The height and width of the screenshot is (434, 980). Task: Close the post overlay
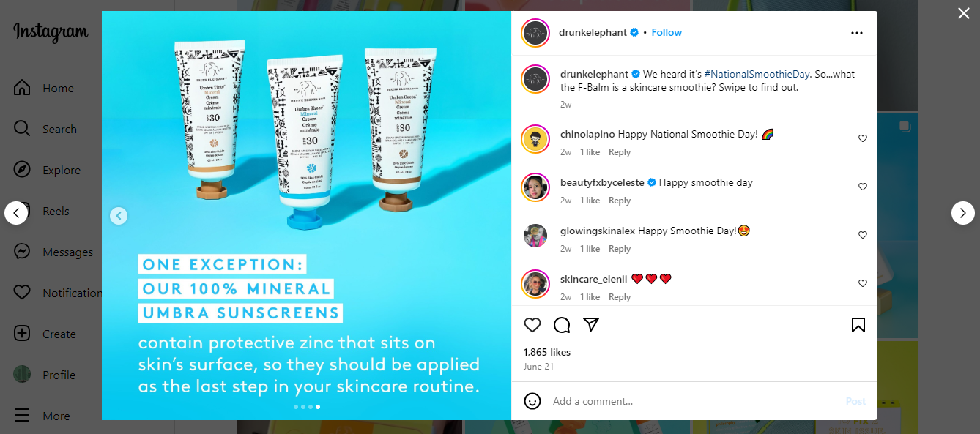[964, 13]
